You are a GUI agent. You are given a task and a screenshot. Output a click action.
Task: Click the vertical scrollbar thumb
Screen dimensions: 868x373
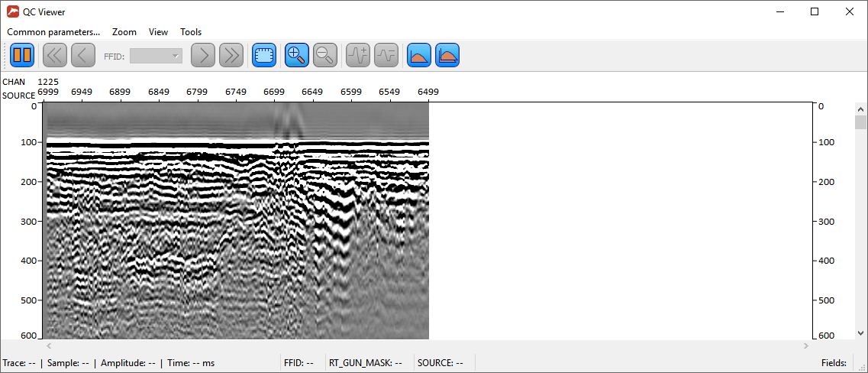(x=860, y=122)
